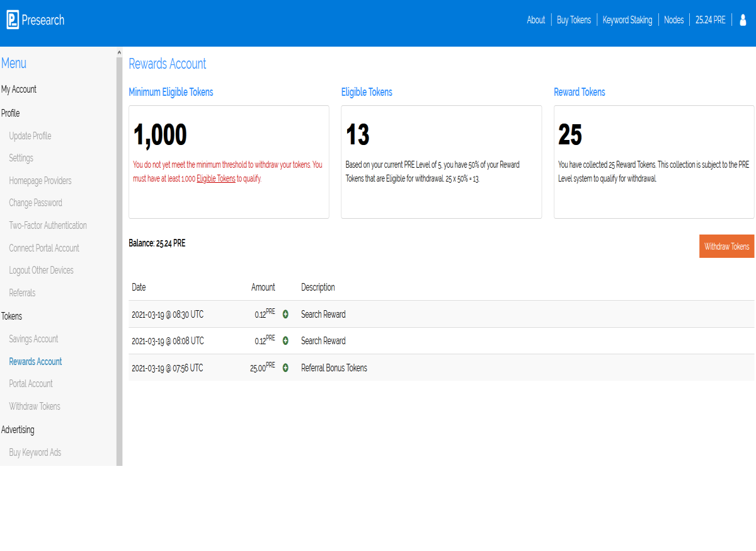Open the Savings Account section
The image size is (756, 551).
(x=33, y=339)
